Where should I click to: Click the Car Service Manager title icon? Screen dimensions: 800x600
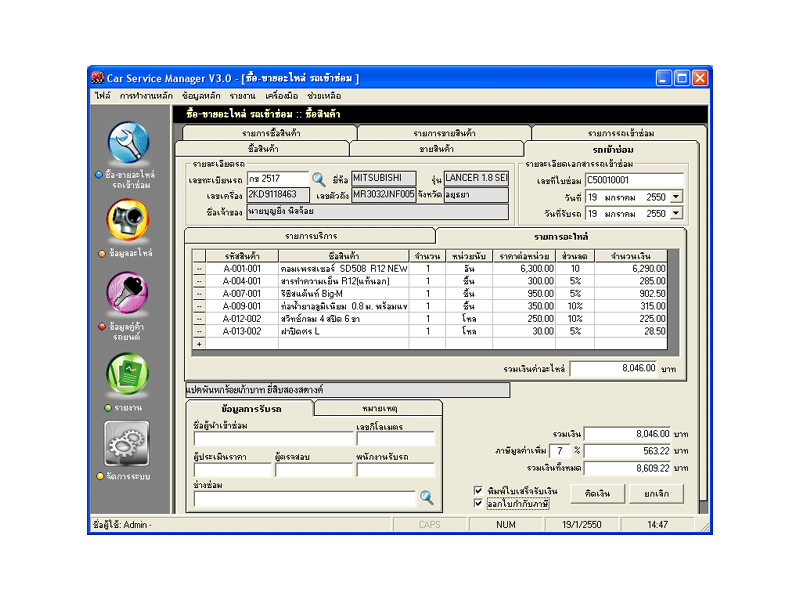[97, 78]
